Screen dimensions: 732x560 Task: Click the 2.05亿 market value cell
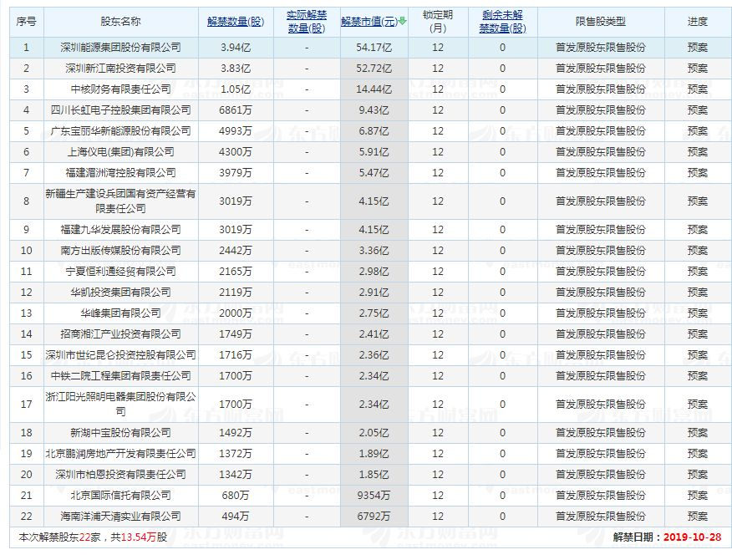374,432
